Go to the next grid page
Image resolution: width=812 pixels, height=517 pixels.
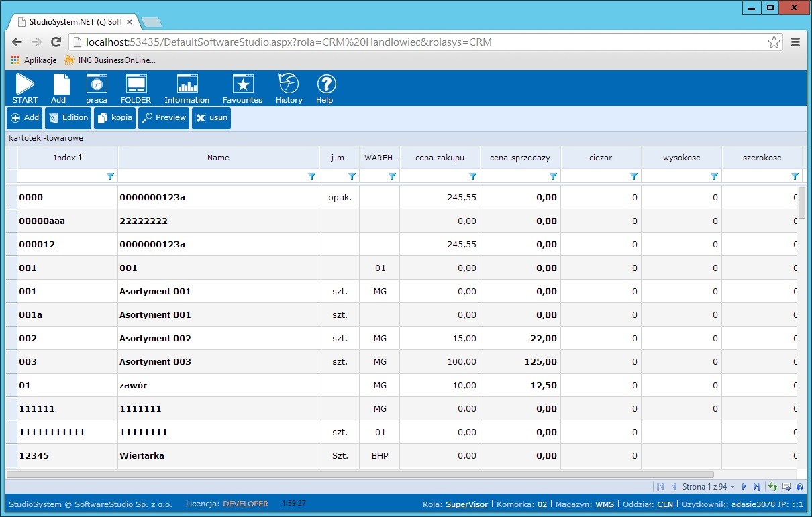click(744, 487)
